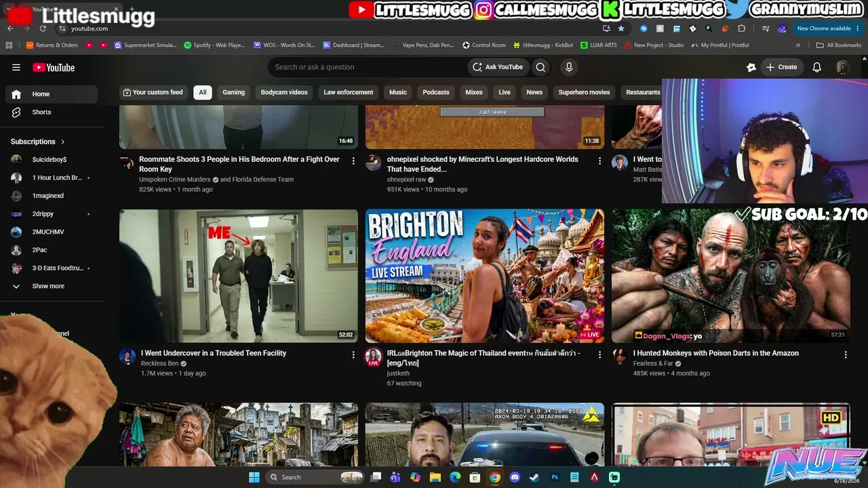Viewport: 868px width, 488px height.
Task: Click the YouTube logo
Action: [54, 67]
